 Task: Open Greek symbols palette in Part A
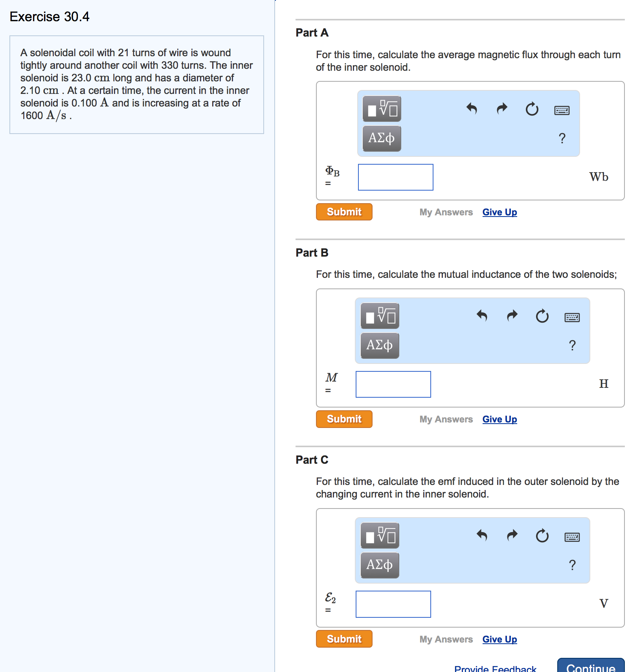click(x=382, y=138)
